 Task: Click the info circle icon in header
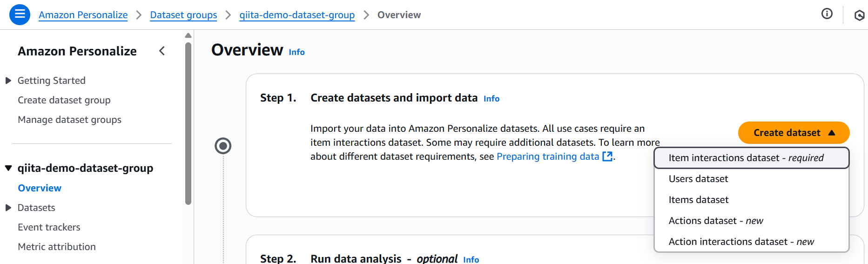click(827, 14)
